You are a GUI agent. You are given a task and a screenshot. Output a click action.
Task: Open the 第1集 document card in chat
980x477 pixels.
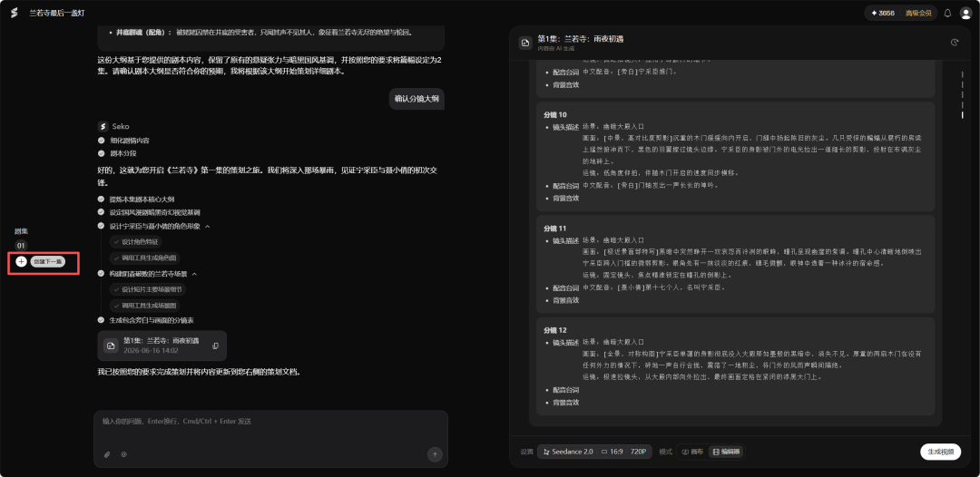162,346
